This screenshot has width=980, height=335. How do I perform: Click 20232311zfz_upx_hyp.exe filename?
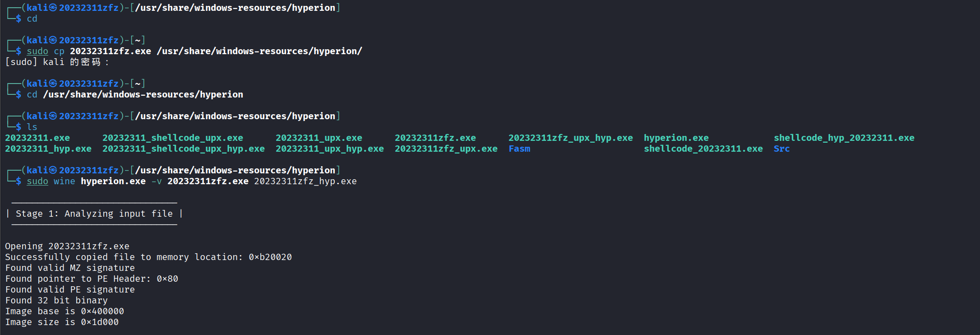571,138
